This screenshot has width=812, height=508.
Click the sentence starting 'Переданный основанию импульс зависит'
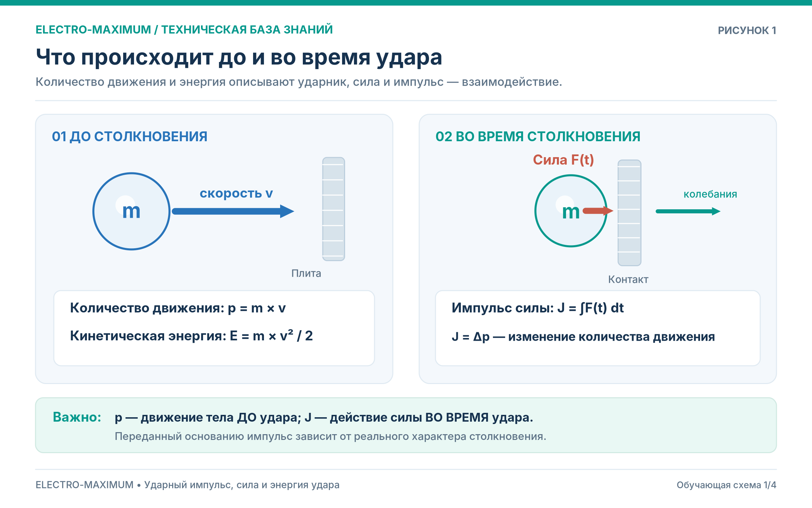[331, 437]
